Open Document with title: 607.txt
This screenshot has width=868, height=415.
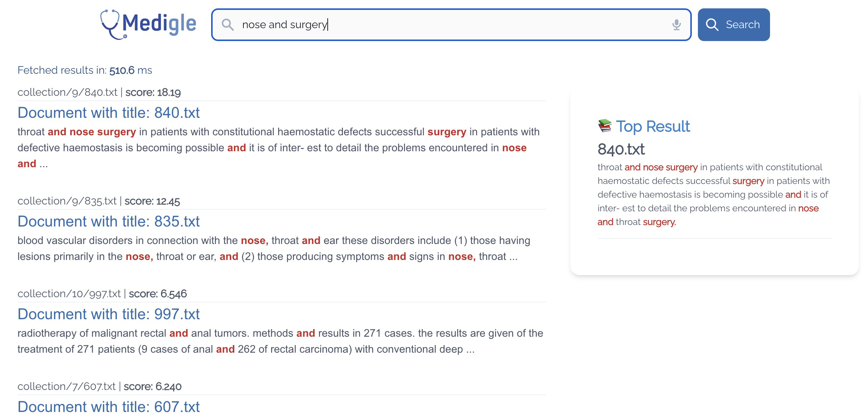point(109,407)
